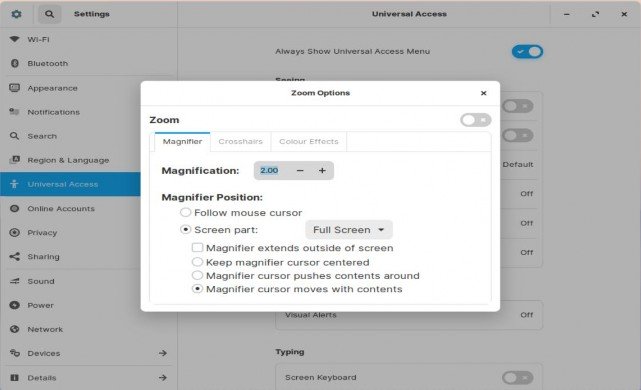Click the Power icon in sidebar

14,305
